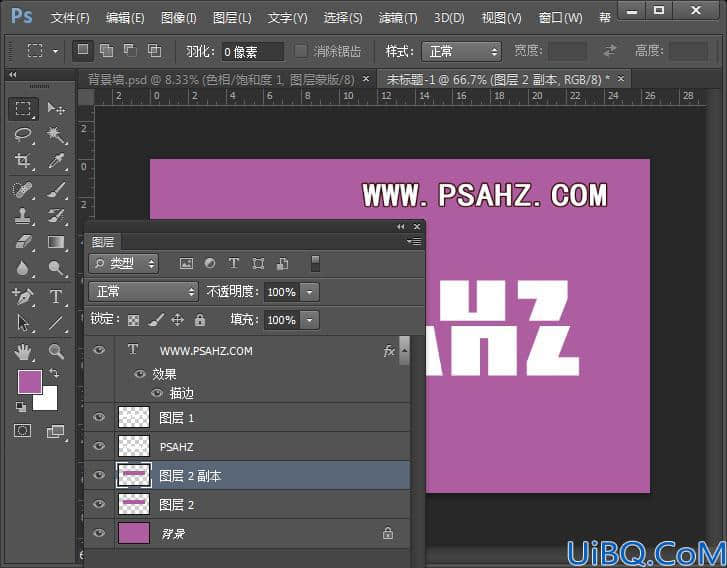Open the Layers panel flyout menu
This screenshot has height=568, width=727.
[x=414, y=241]
